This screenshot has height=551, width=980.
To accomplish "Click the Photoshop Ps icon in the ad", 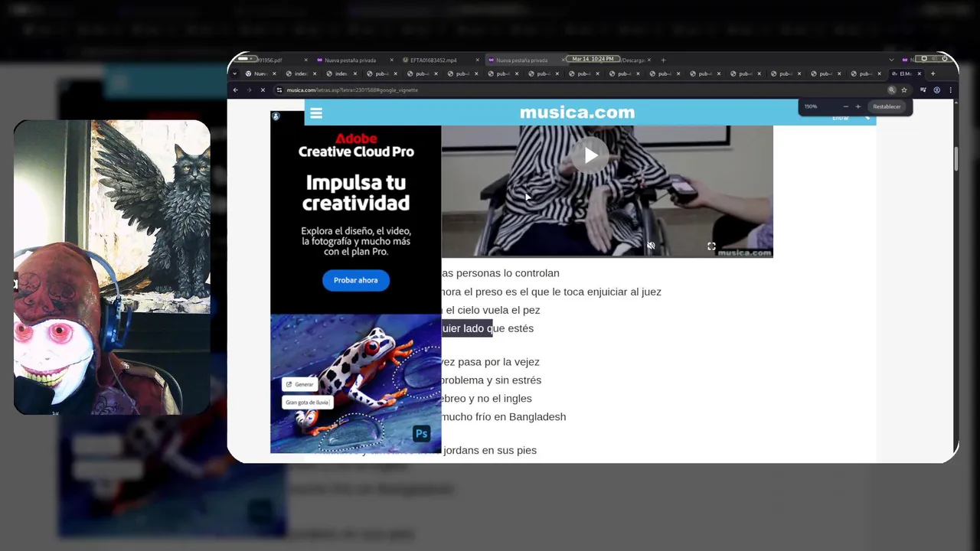I will 421,434.
